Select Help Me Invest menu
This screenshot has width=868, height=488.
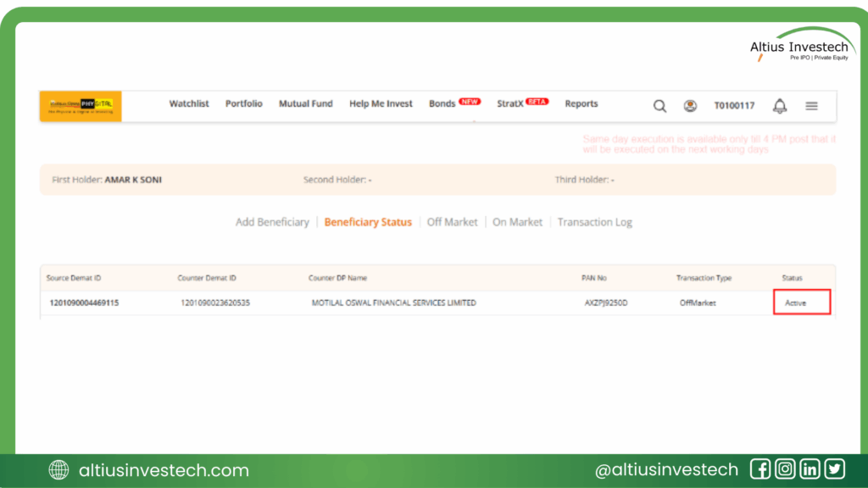[381, 104]
